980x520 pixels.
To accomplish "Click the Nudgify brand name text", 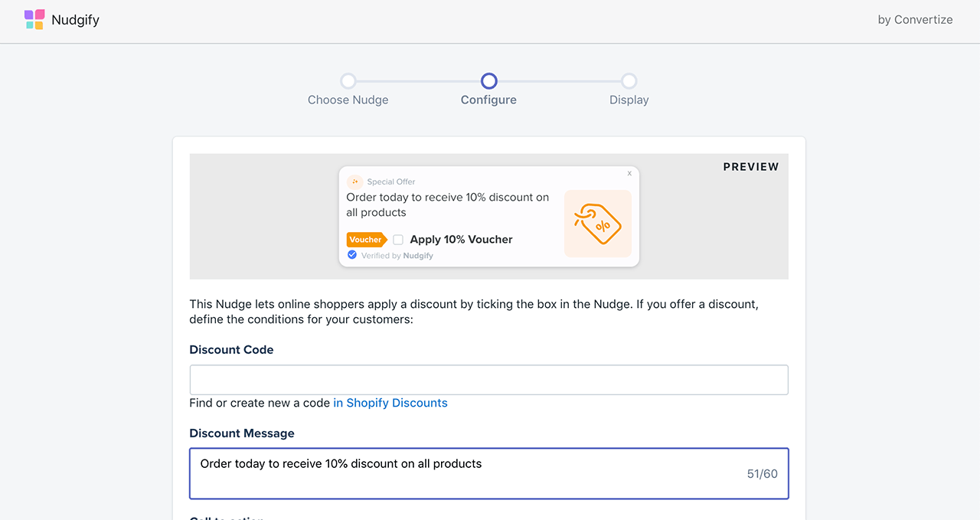I will click(x=75, y=20).
